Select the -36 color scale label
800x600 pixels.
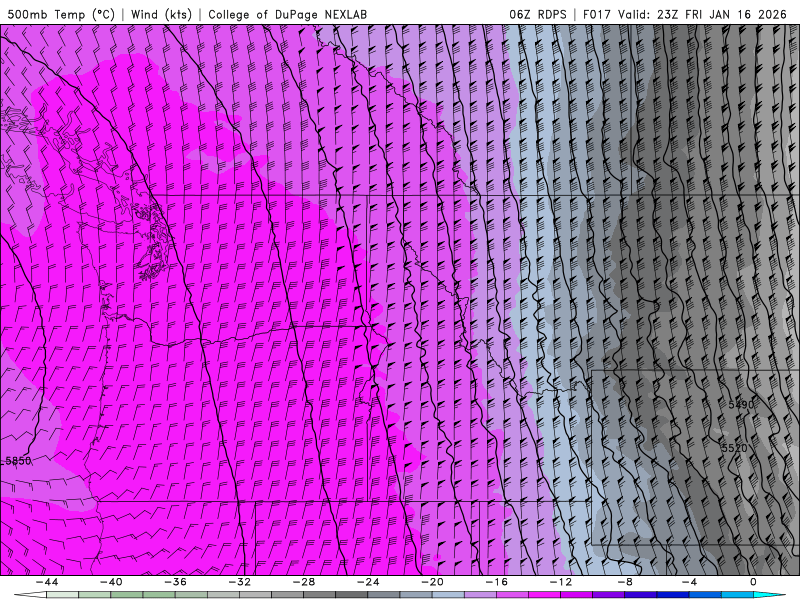[175, 582]
